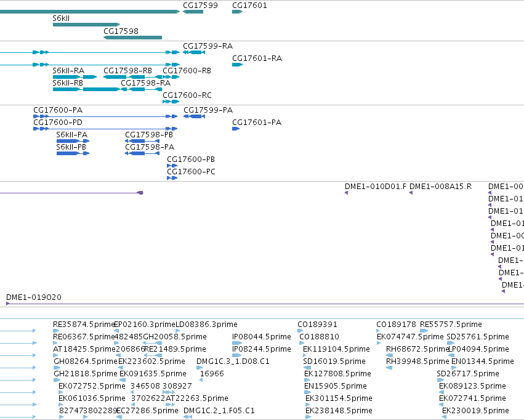Image resolution: width=524 pixels, height=420 pixels.
Task: Select the LP04094.5prime EST label
Action: point(478,349)
